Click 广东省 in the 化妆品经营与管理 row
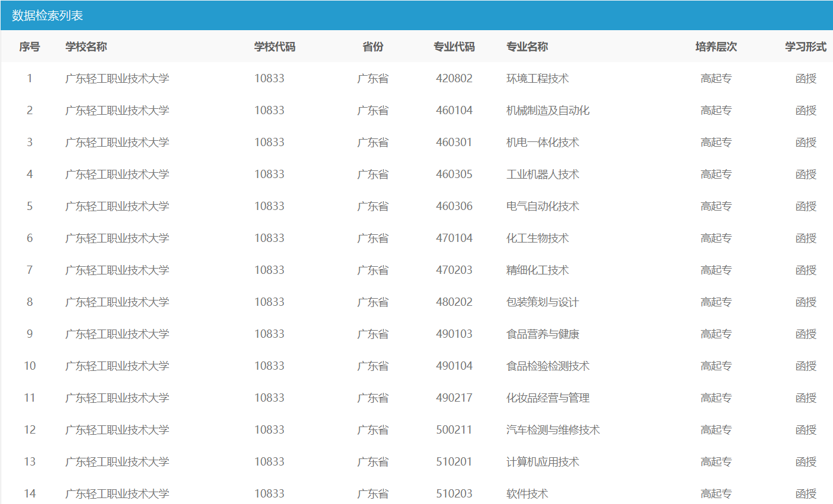Viewport: 833px width, 504px height. pyautogui.click(x=373, y=398)
